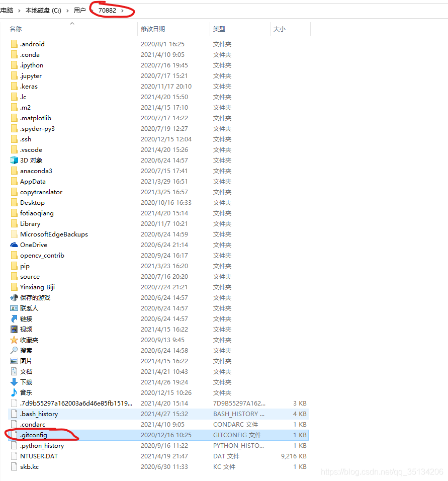448x481 pixels.
Task: Select the AppData folder name
Action: (33, 181)
